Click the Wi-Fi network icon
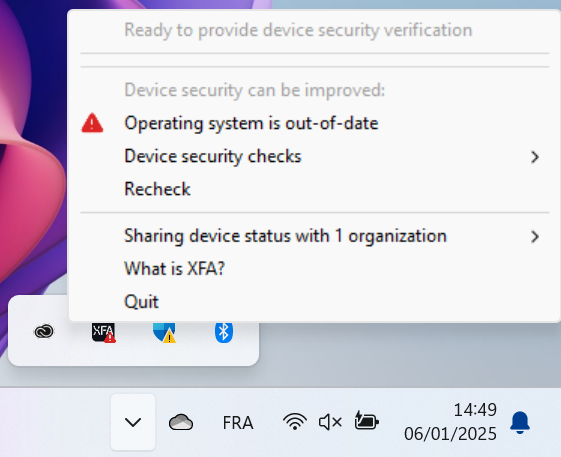Viewport: 561px width, 457px height. point(295,421)
